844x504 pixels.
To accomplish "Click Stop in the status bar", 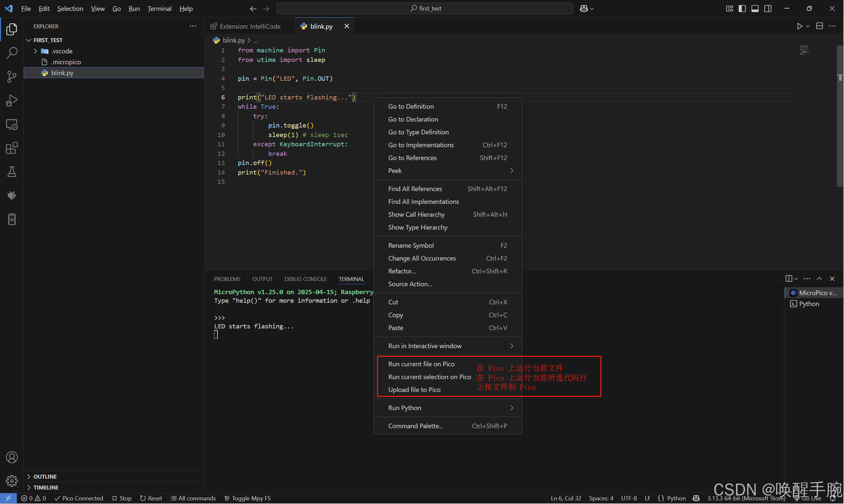I will pos(122,498).
